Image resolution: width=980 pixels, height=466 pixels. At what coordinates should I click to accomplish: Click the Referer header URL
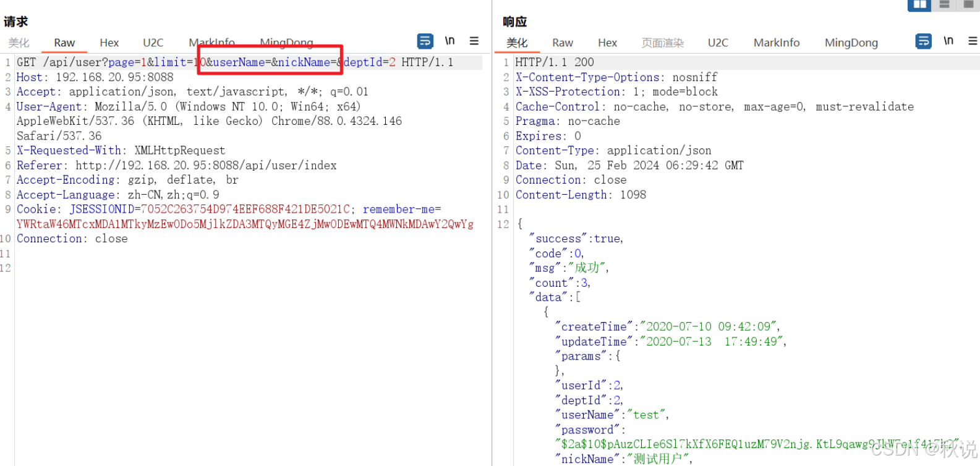pyautogui.click(x=206, y=166)
